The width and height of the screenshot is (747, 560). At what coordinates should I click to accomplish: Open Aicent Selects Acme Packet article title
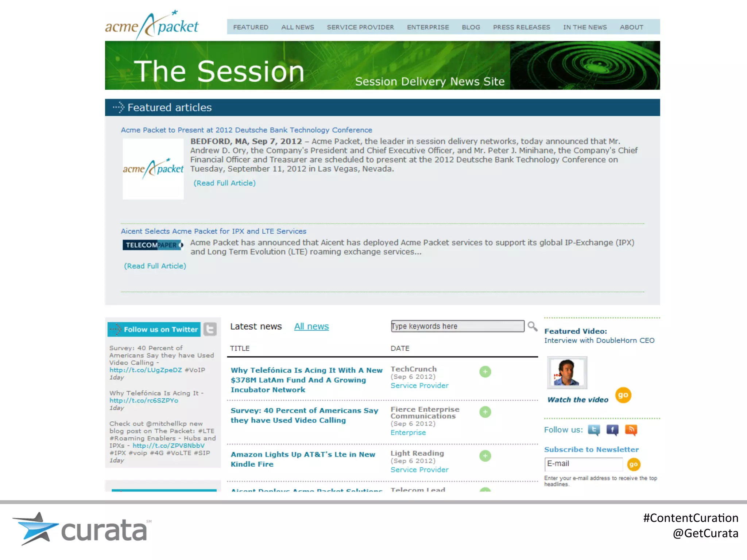point(214,231)
